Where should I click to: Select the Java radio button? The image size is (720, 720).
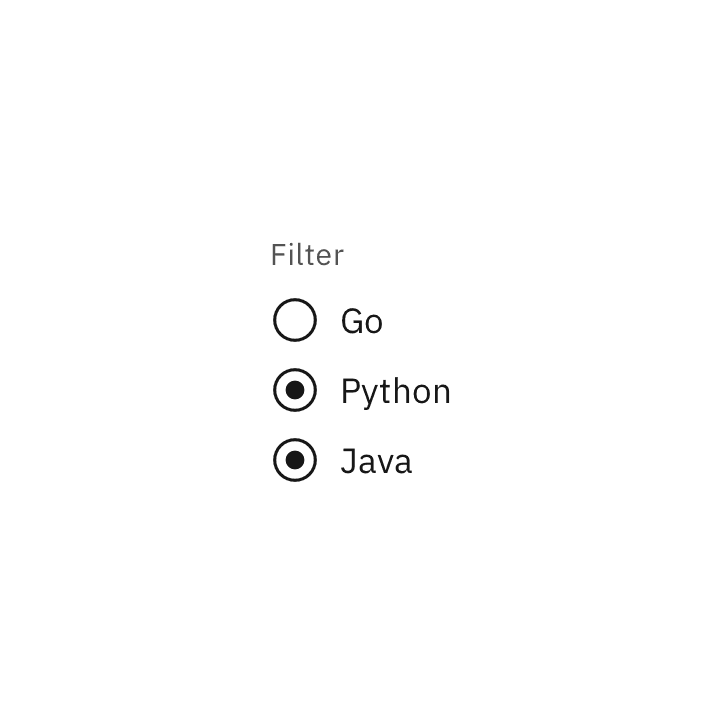(x=295, y=461)
